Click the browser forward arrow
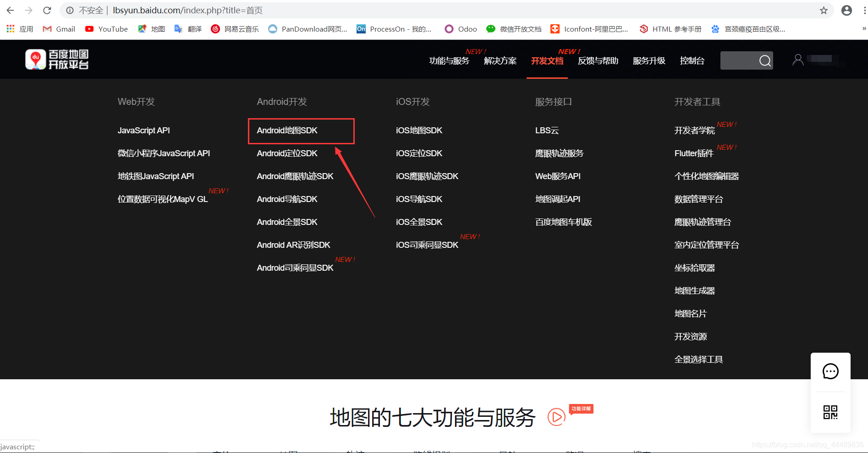Image resolution: width=868 pixels, height=453 pixels. [x=28, y=10]
